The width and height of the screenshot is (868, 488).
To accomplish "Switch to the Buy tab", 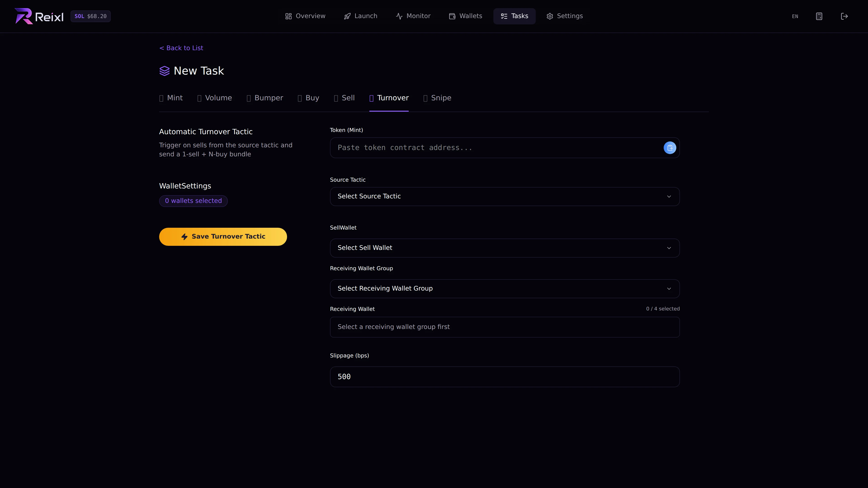I will (x=308, y=98).
